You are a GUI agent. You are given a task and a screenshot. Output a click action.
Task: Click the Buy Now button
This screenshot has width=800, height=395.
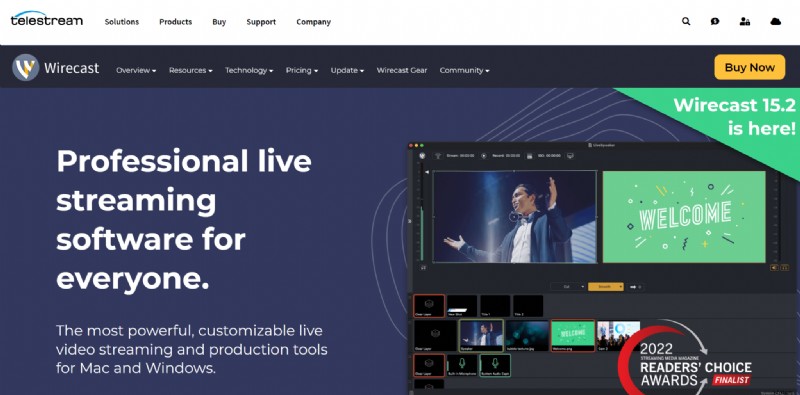coord(749,67)
